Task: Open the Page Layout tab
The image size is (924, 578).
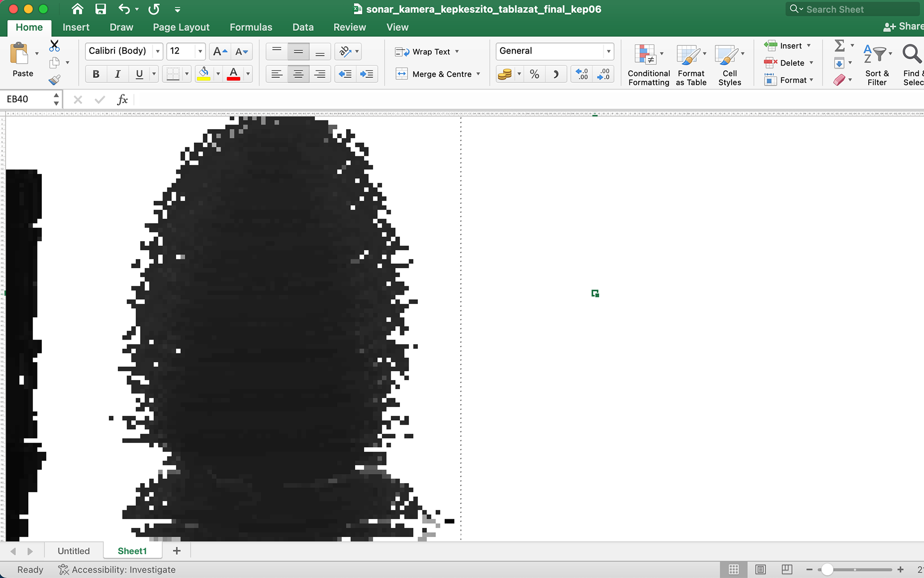Action: 181,27
